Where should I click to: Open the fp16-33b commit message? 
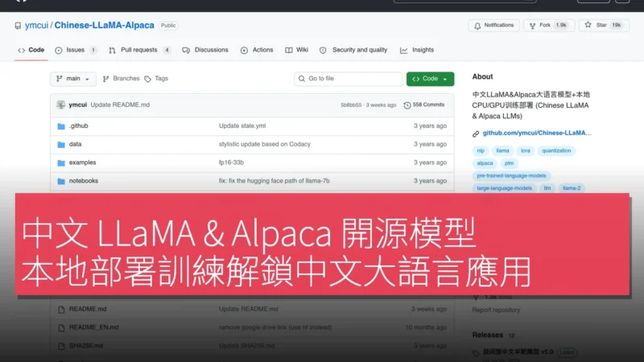coord(231,162)
